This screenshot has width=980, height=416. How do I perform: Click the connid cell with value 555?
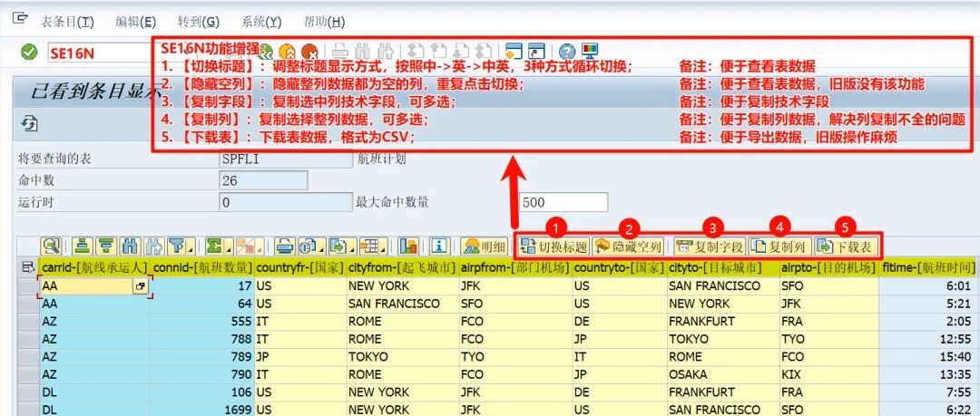pos(202,322)
